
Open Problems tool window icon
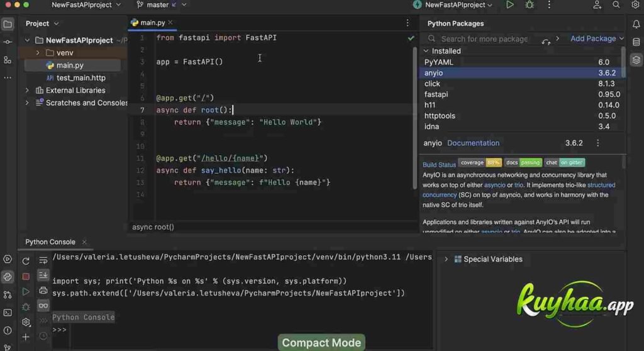[x=8, y=330]
